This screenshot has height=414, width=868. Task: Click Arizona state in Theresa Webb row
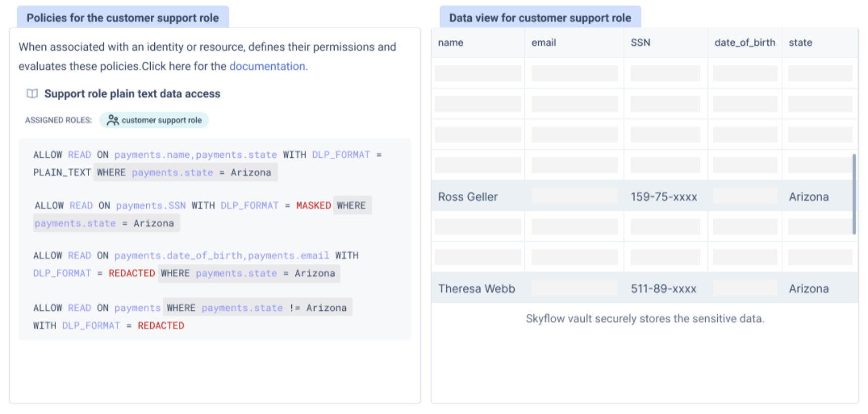(809, 289)
